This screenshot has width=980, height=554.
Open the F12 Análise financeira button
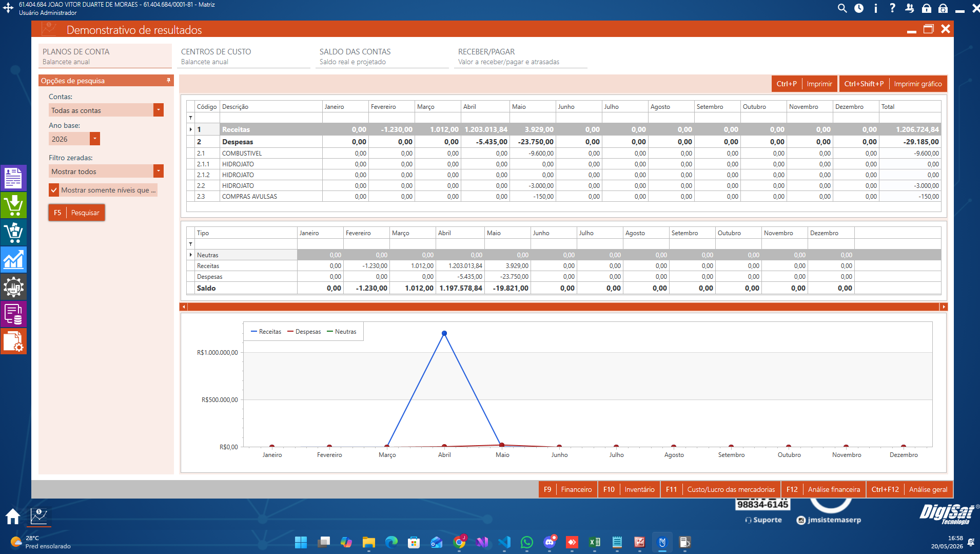[x=824, y=489]
